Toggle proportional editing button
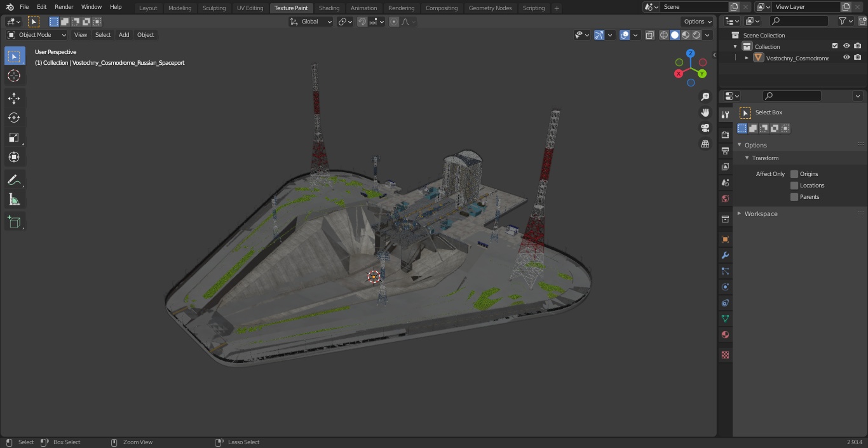 394,22
